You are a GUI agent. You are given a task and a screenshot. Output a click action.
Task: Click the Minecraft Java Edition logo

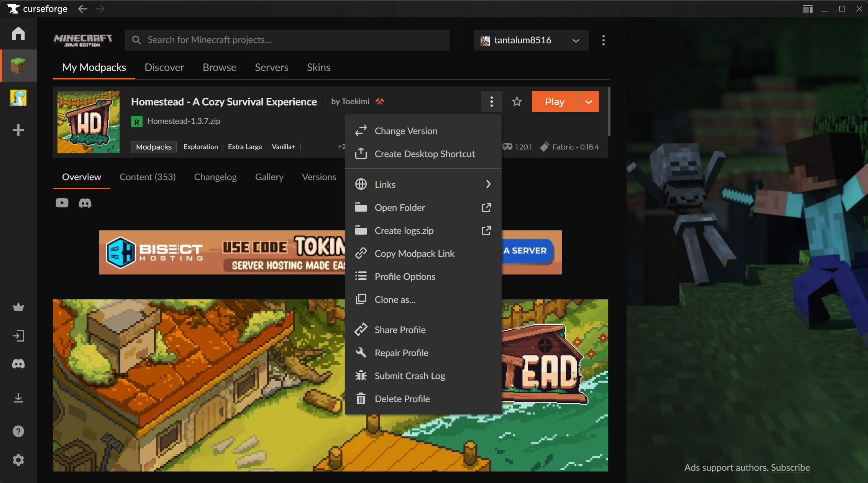83,40
